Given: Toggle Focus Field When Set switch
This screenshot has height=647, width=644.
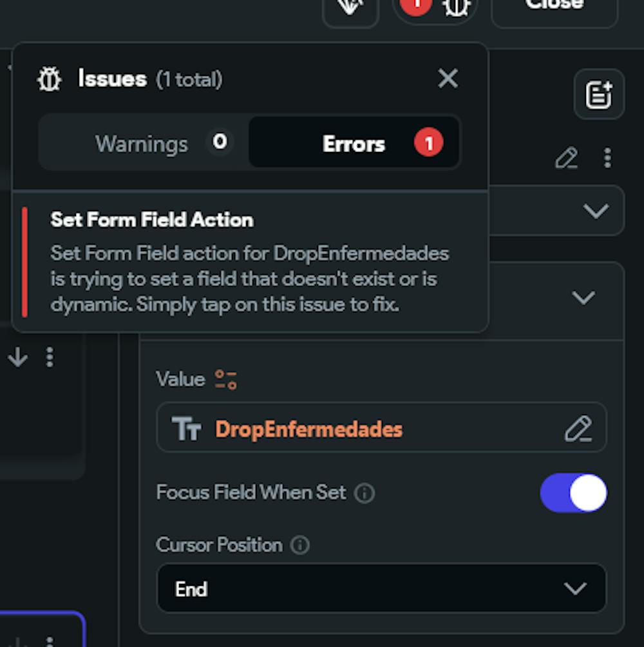Looking at the screenshot, I should tap(573, 493).
